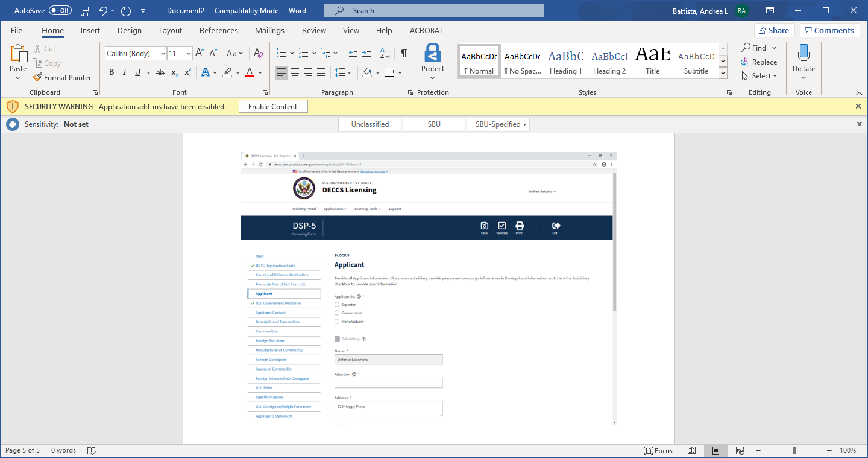Expand the SBU-Specified dropdown
This screenshot has width=868, height=458.
point(498,124)
